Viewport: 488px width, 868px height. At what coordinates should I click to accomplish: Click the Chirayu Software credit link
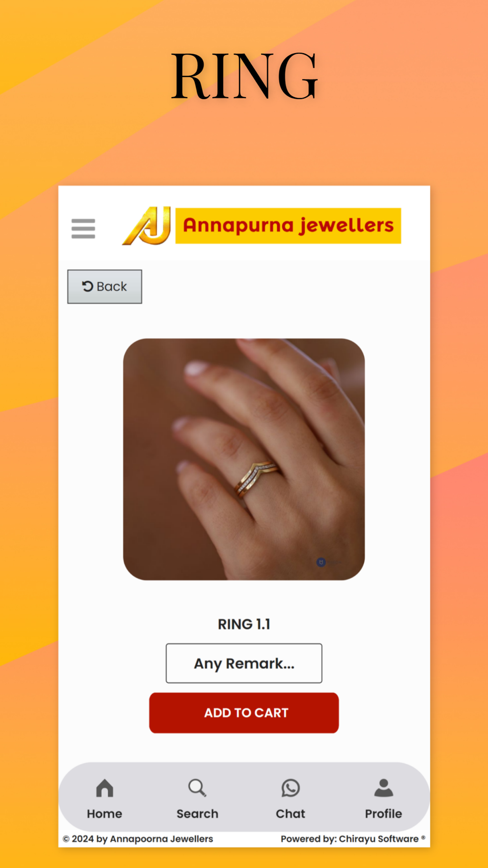click(x=379, y=839)
